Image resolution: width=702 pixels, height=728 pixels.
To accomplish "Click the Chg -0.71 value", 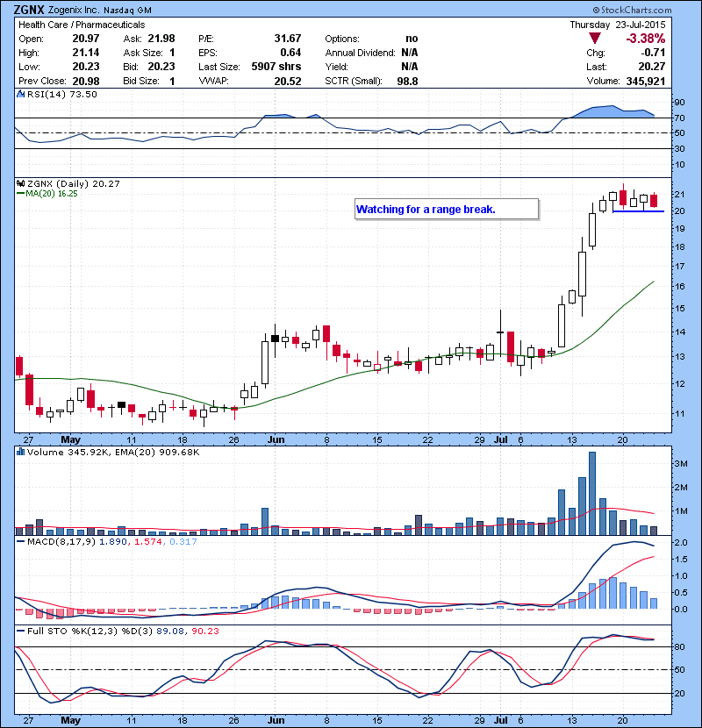I will click(x=654, y=53).
